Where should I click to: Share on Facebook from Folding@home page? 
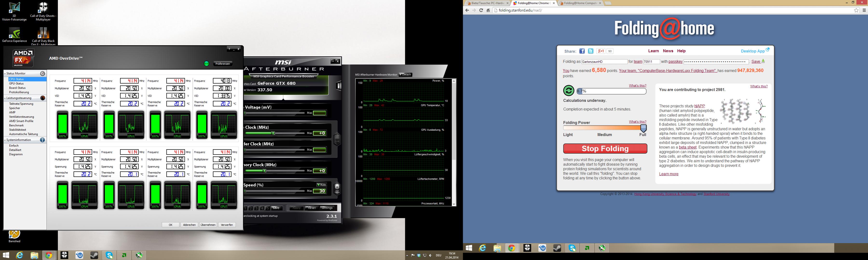582,51
